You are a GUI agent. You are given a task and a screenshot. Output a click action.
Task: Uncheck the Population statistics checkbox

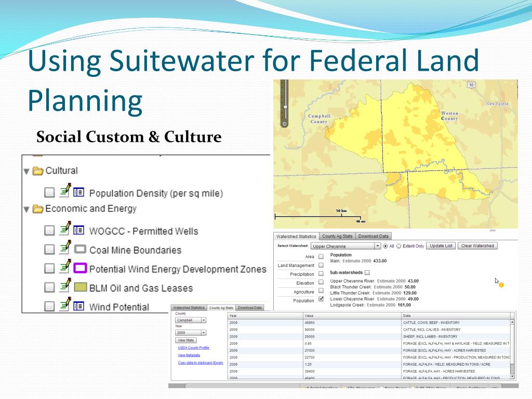tap(321, 299)
